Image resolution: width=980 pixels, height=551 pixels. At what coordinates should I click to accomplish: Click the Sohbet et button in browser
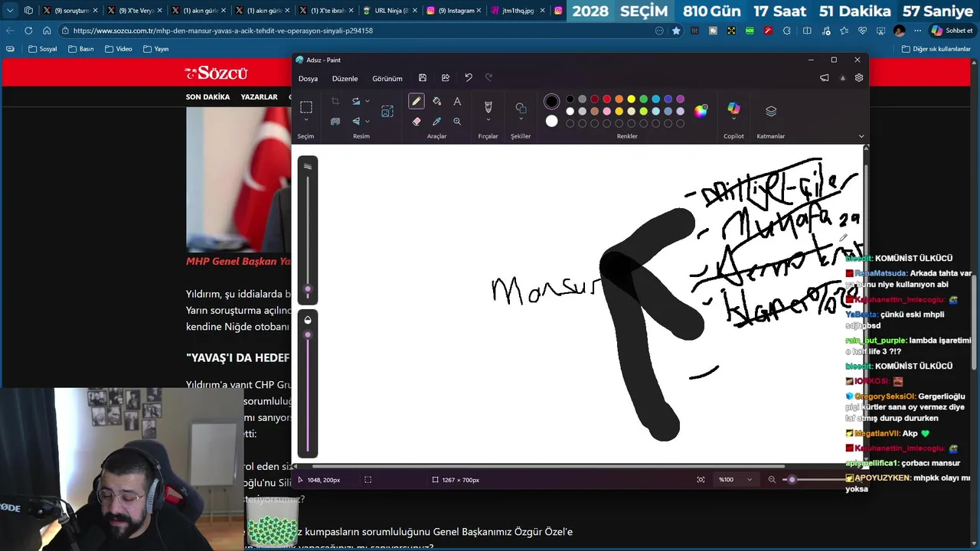coord(952,31)
